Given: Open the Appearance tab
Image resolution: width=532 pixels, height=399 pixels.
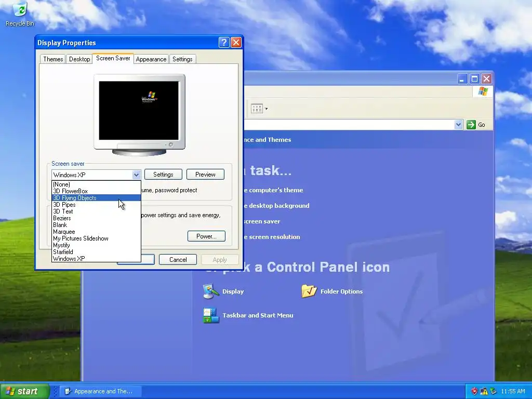Looking at the screenshot, I should [151, 59].
